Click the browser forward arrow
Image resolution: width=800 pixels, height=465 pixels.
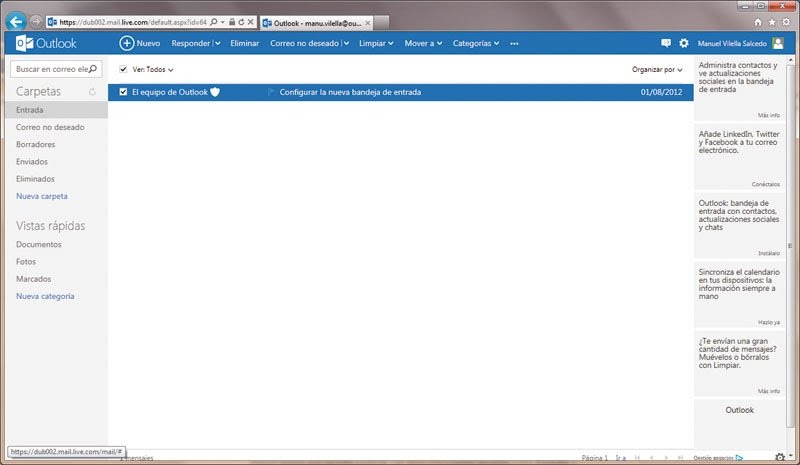(x=36, y=22)
